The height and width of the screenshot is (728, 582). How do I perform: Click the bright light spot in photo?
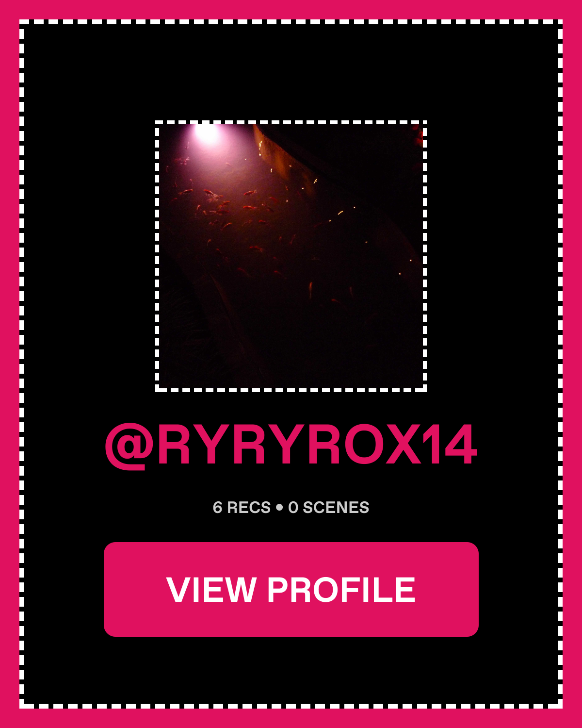click(208, 133)
